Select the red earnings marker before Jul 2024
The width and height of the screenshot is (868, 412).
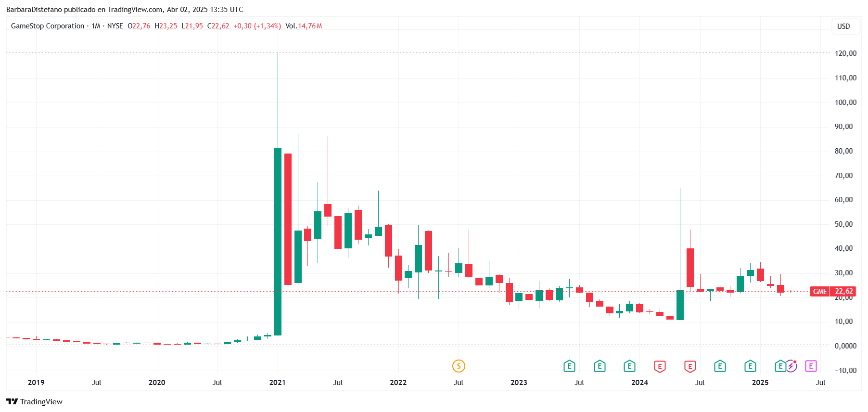[690, 366]
